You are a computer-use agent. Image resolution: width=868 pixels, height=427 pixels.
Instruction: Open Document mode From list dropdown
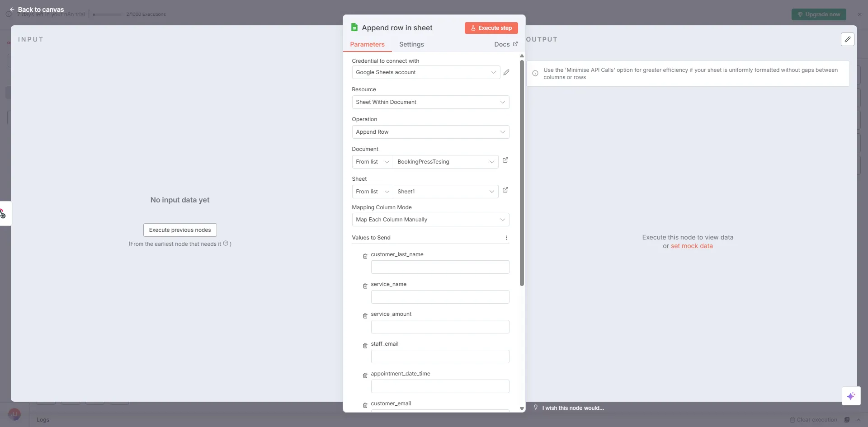point(373,162)
